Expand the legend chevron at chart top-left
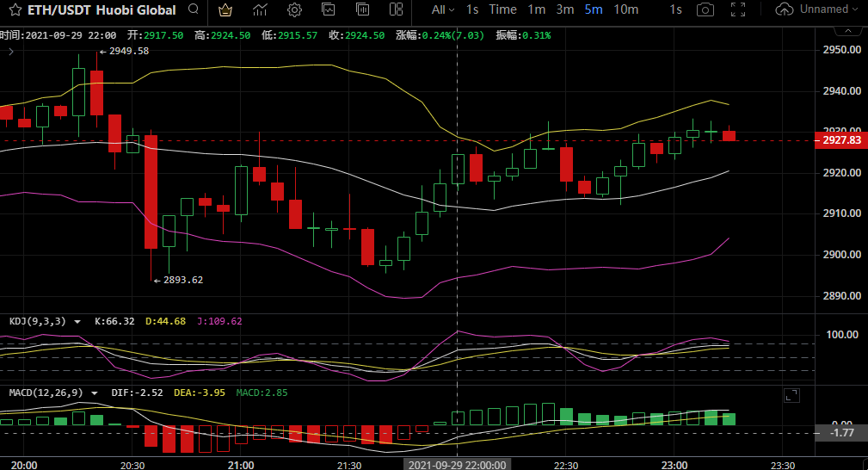The image size is (868, 470). click(x=11, y=52)
